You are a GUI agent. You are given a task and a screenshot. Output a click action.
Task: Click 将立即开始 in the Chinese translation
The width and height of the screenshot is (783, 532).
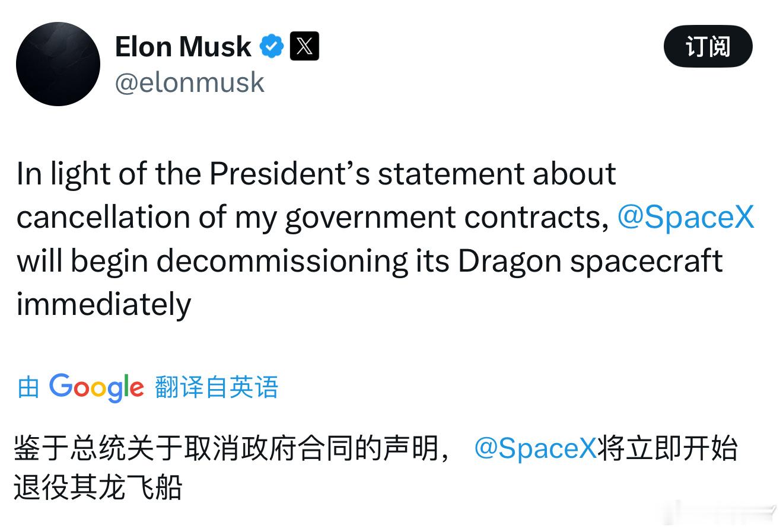(x=667, y=448)
